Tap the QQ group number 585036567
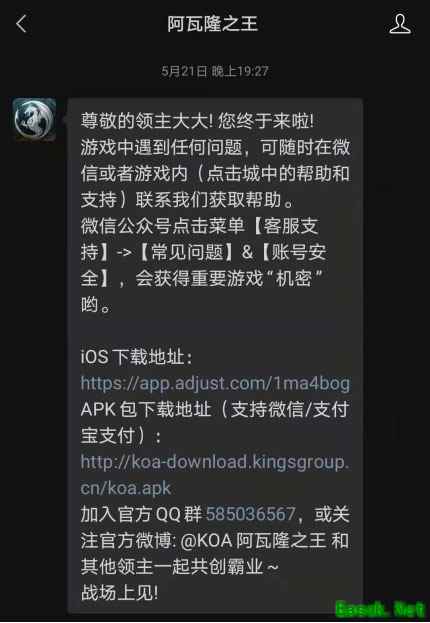The height and width of the screenshot is (623, 430). (251, 515)
